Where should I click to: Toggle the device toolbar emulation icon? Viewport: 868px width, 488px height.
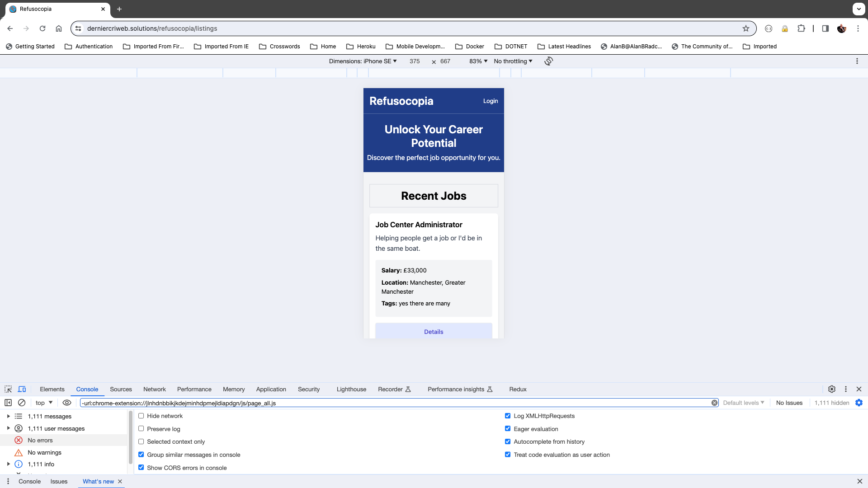[22, 389]
